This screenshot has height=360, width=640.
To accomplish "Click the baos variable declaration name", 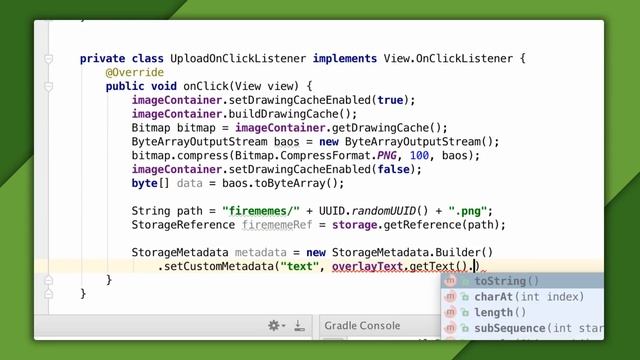I will pyautogui.click(x=287, y=142).
